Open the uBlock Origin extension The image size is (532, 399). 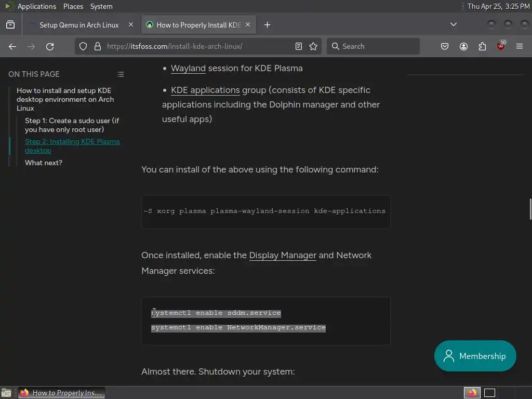pyautogui.click(x=501, y=46)
